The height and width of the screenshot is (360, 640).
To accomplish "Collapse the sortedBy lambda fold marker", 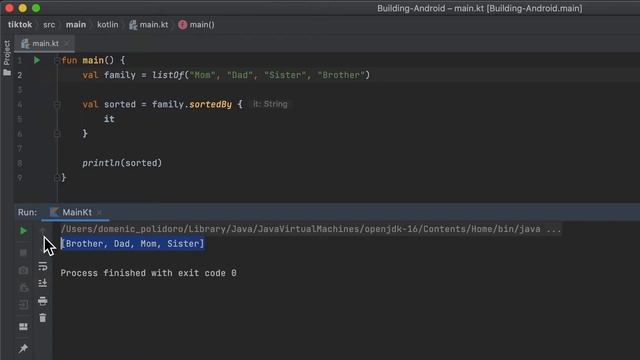I will tap(57, 104).
